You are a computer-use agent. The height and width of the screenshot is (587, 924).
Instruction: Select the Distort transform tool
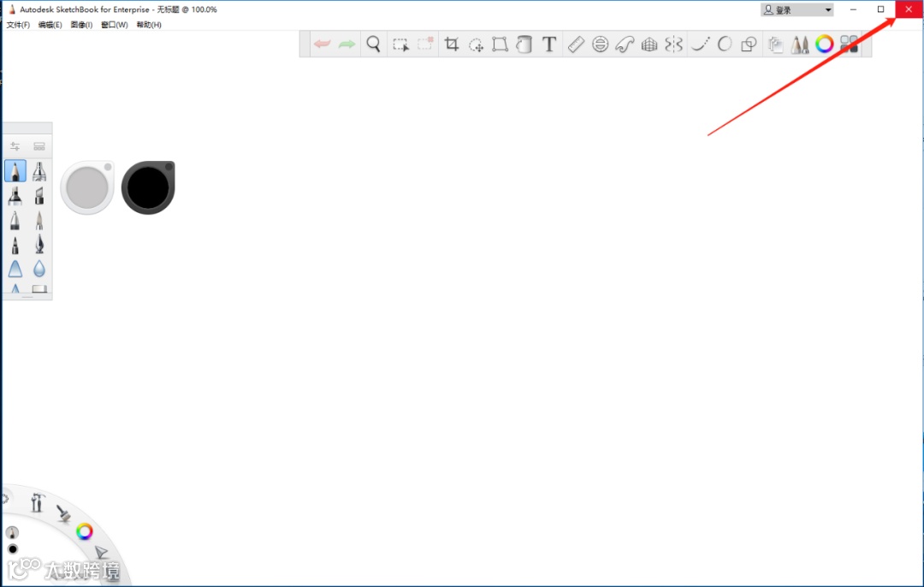coord(500,44)
